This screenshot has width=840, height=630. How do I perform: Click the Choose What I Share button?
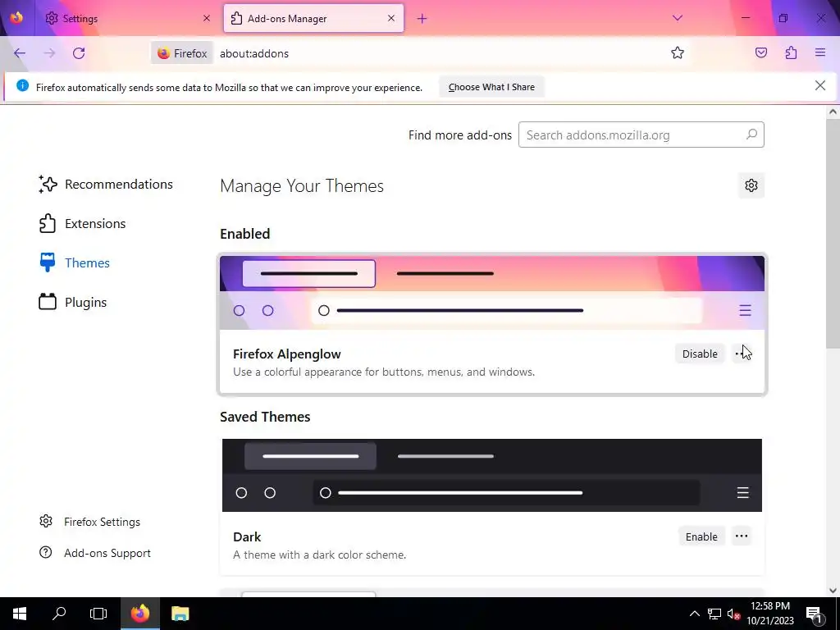click(x=491, y=87)
